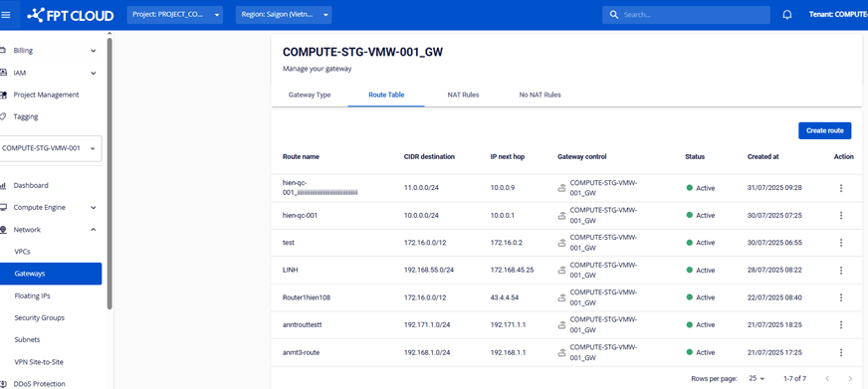Select Gateways in the sidebar
The width and height of the screenshot is (868, 389).
pyautogui.click(x=51, y=274)
